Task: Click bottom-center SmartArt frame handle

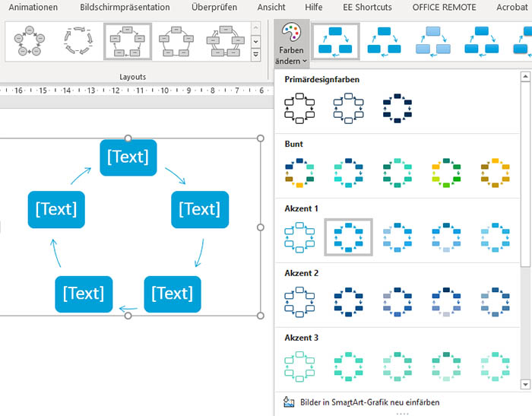Action: (x=128, y=316)
